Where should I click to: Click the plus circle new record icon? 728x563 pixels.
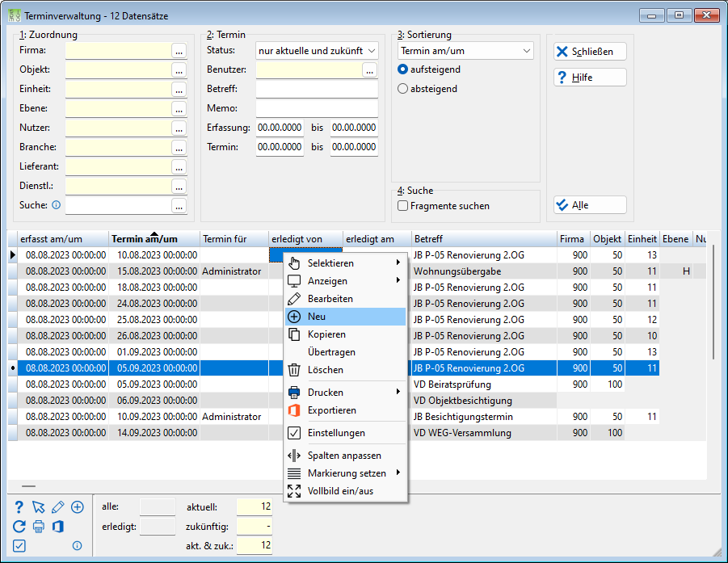[78, 506]
